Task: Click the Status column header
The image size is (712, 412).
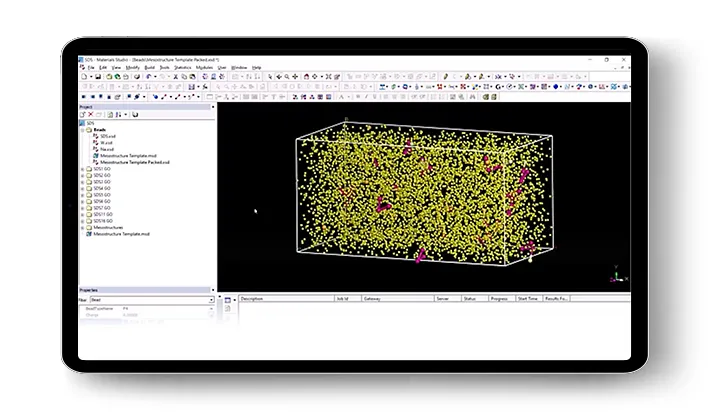Action: pyautogui.click(x=475, y=298)
